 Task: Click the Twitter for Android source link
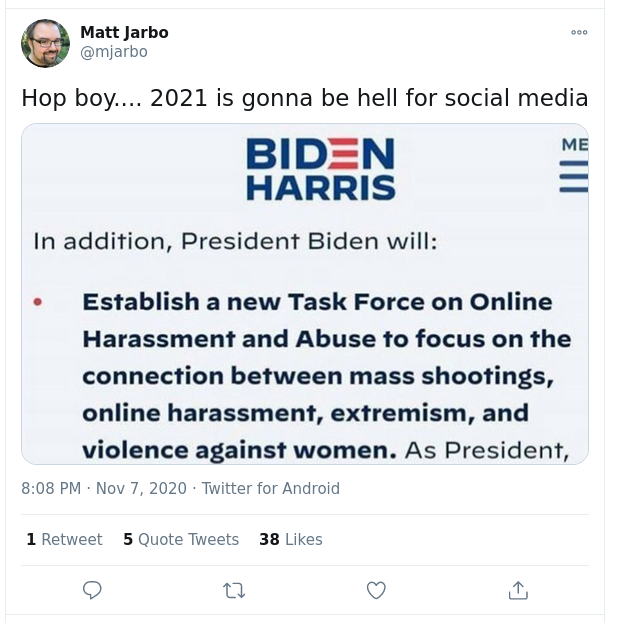(271, 488)
